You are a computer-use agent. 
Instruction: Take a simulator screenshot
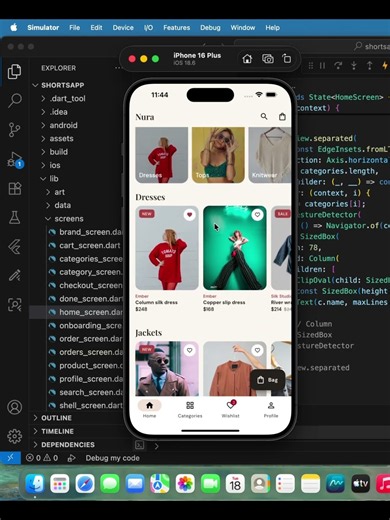click(x=268, y=59)
